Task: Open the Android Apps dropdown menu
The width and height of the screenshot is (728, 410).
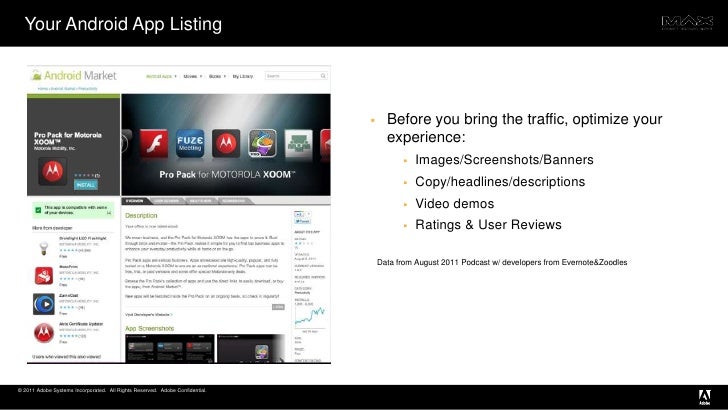Action: coord(161,76)
